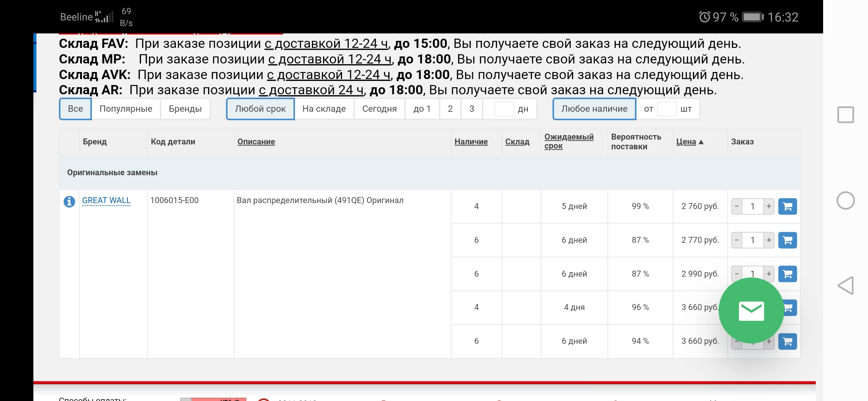
Task: Decrease quantity for the 2 770 руб. row
Action: pos(737,240)
